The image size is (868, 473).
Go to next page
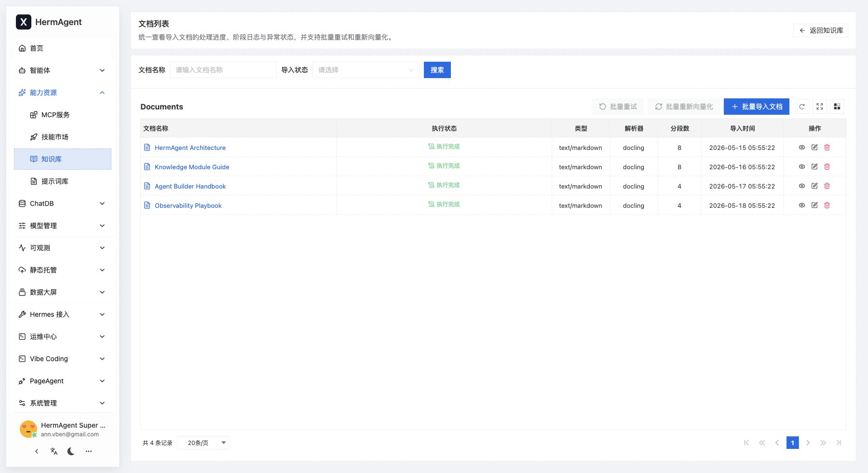tap(808, 443)
